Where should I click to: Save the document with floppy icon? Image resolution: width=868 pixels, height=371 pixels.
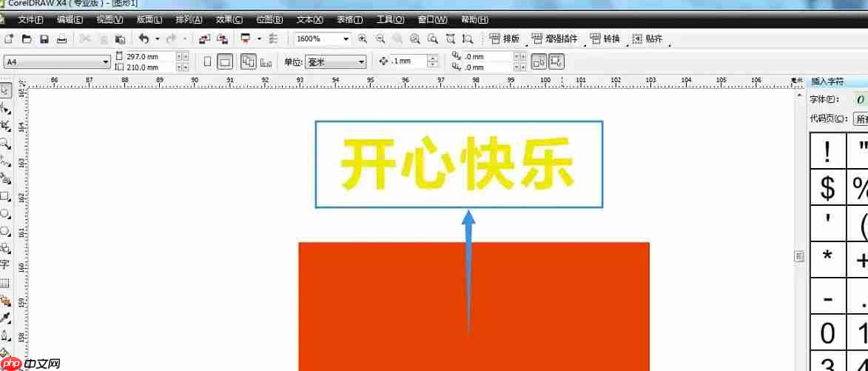[x=44, y=39]
